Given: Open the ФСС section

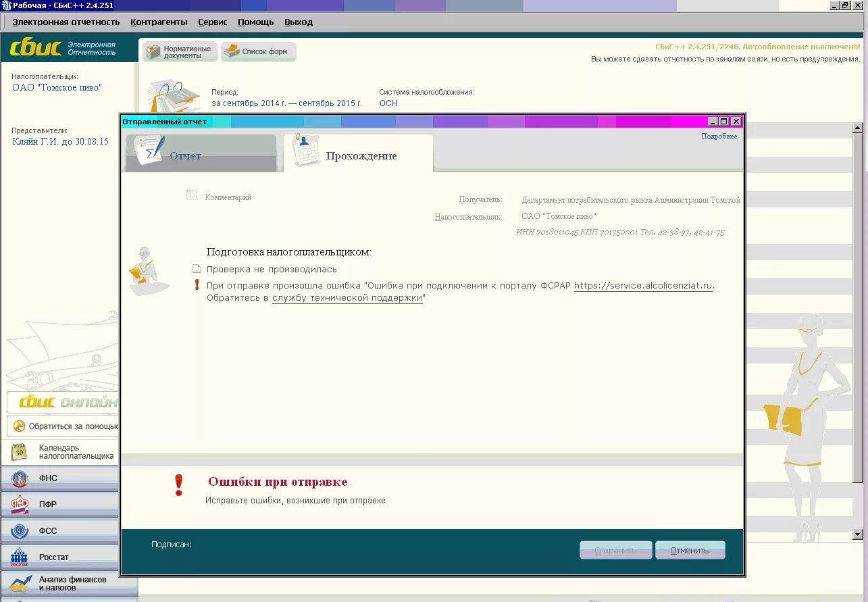Looking at the screenshot, I should 59,530.
